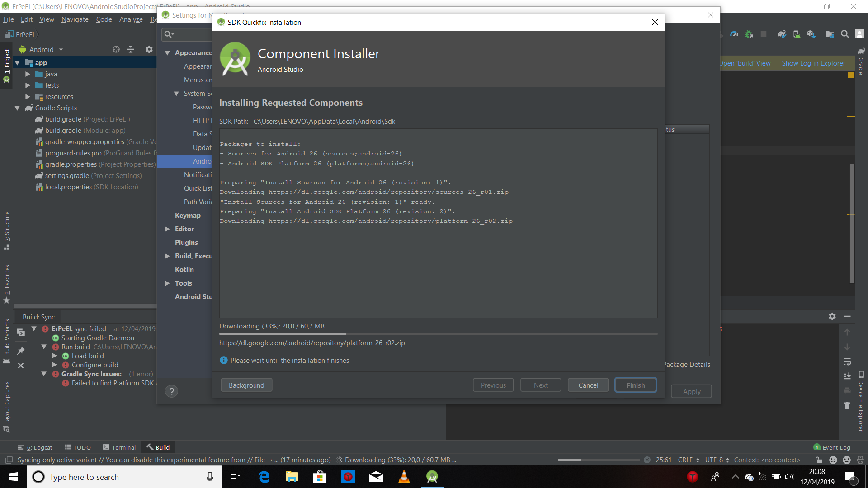Click Search Everywhere magnifier icon
The width and height of the screenshot is (868, 488).
point(844,34)
